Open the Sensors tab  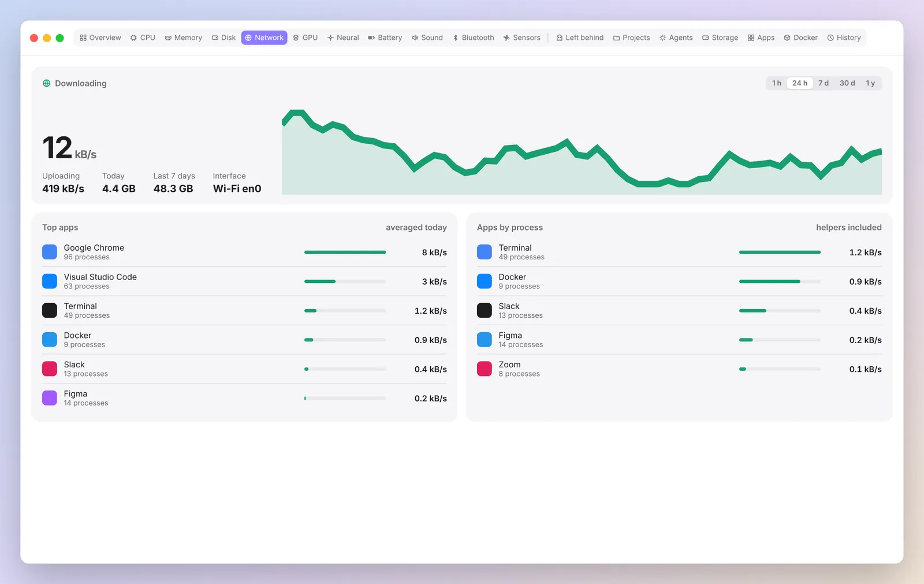[x=522, y=38]
